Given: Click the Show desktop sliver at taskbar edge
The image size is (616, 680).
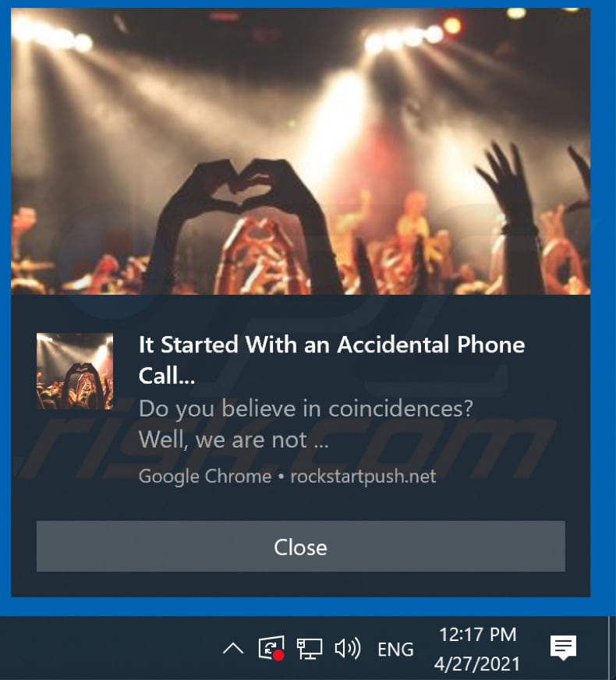Looking at the screenshot, I should click(611, 648).
